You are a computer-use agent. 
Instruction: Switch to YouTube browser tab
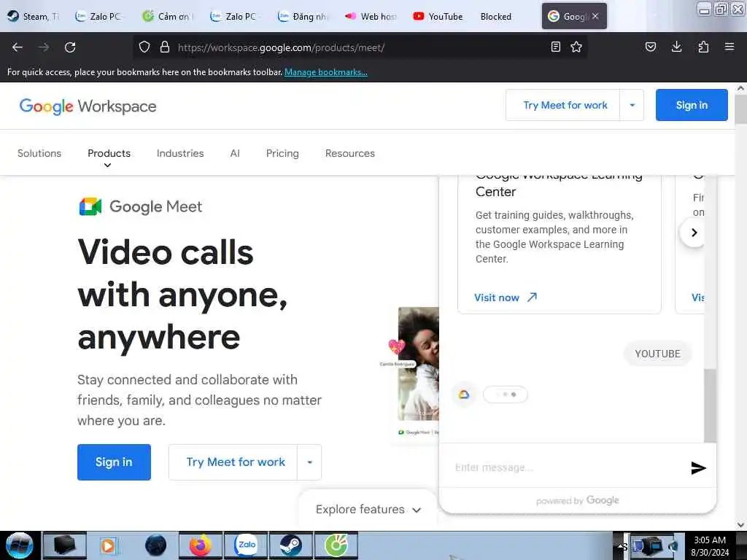point(438,16)
